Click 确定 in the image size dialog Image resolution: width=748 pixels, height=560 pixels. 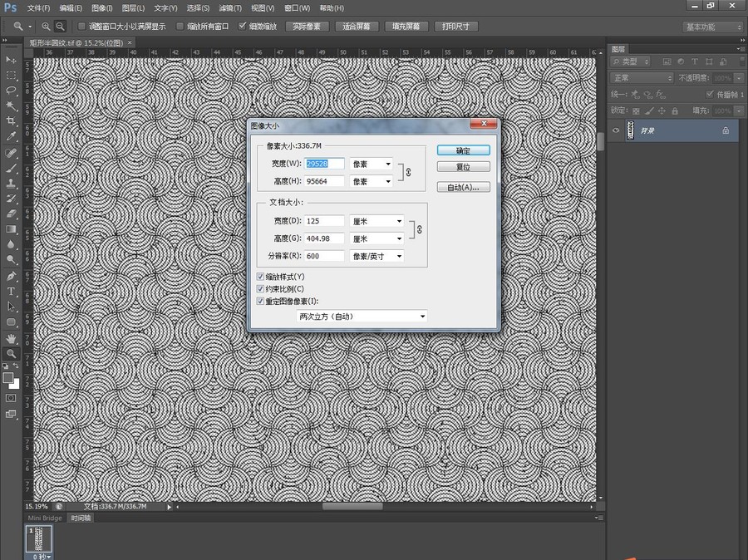click(463, 150)
